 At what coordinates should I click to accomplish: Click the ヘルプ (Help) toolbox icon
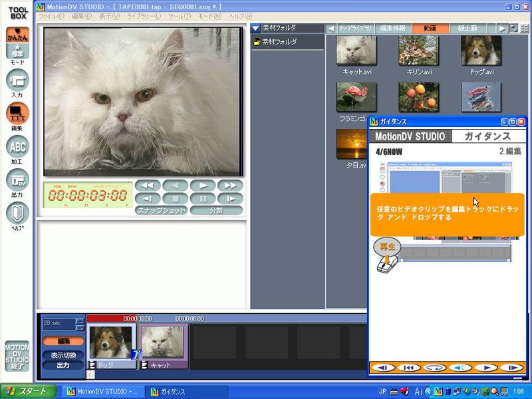[17, 213]
